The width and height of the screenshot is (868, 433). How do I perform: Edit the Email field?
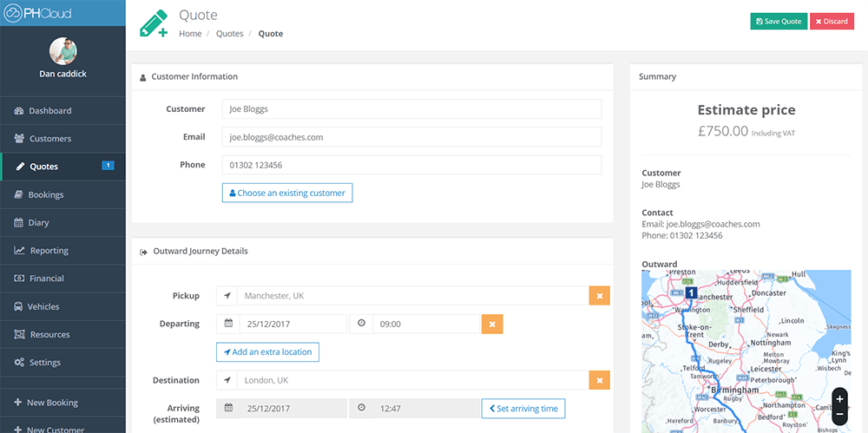411,137
